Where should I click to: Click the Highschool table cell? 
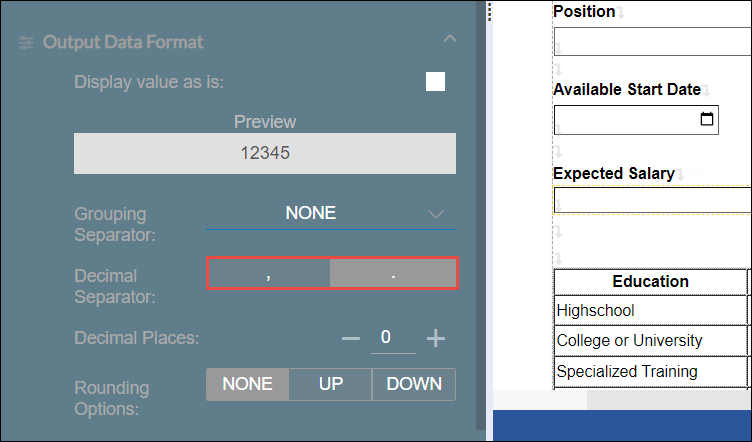[650, 311]
